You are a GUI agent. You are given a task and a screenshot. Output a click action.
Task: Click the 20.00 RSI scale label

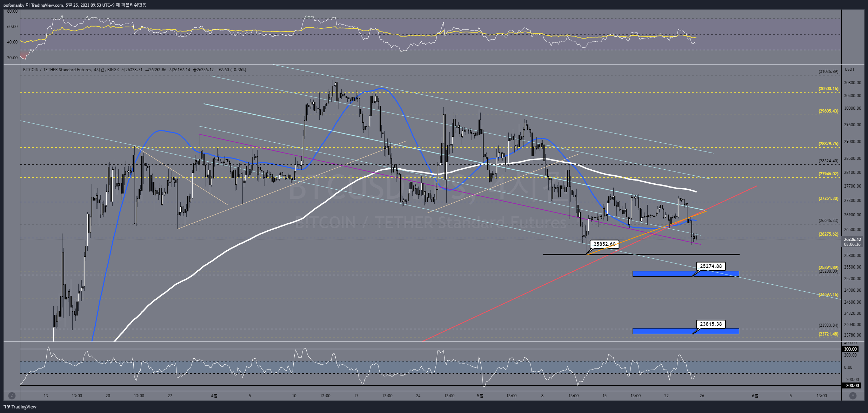(12, 58)
